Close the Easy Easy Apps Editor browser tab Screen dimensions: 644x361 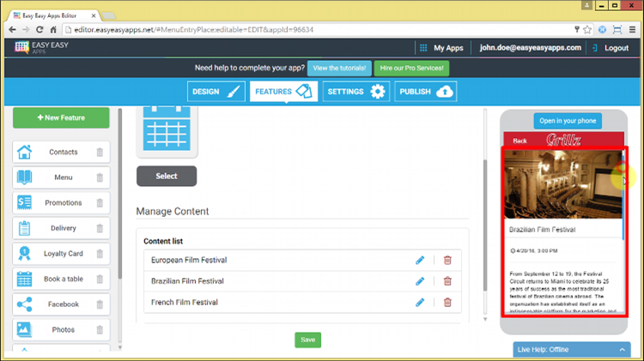[x=94, y=15]
